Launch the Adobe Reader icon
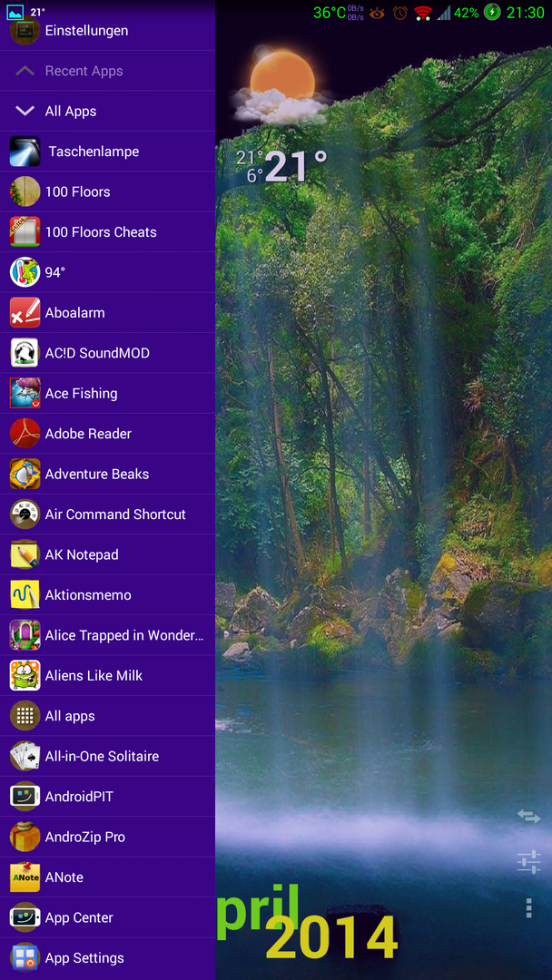This screenshot has width=552, height=980. coord(25,433)
